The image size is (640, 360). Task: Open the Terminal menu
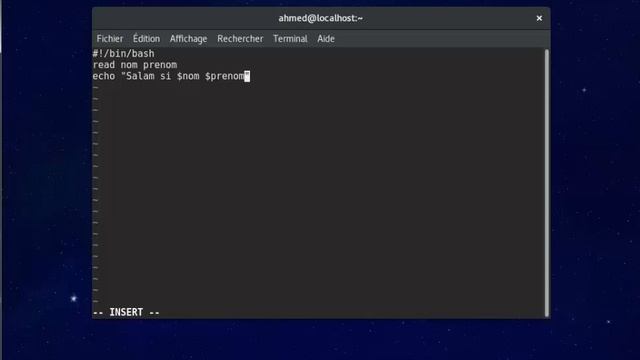click(290, 39)
